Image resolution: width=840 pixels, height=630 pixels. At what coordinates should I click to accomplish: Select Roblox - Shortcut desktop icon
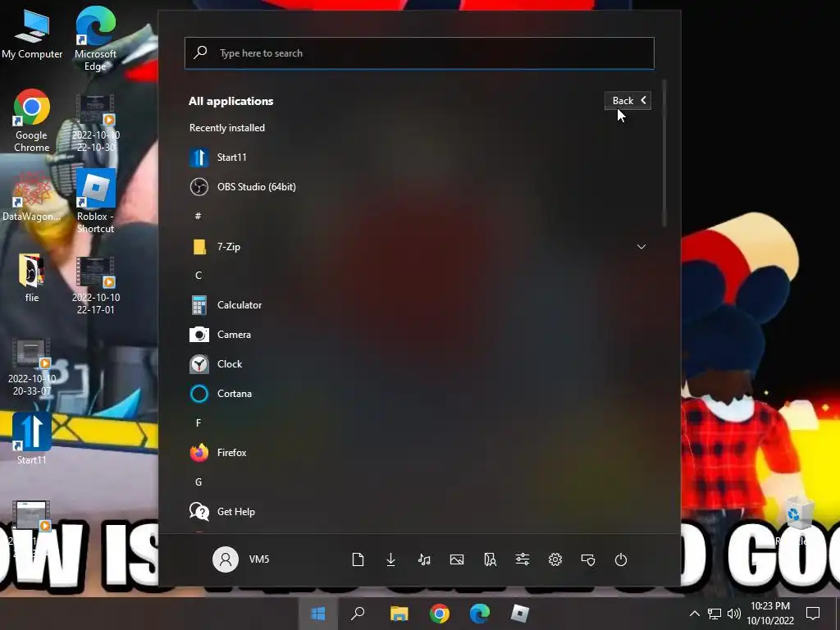point(95,202)
